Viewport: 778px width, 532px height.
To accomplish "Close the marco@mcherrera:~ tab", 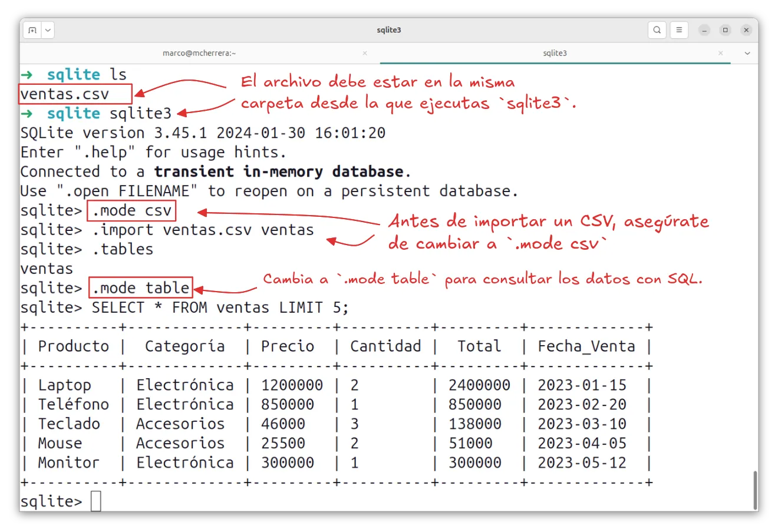I will (x=365, y=53).
